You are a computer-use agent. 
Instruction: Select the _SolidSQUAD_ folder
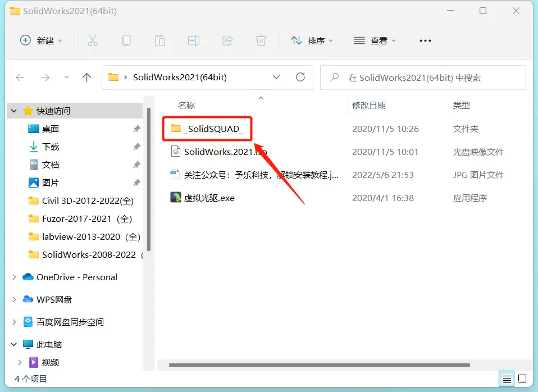pyautogui.click(x=207, y=129)
